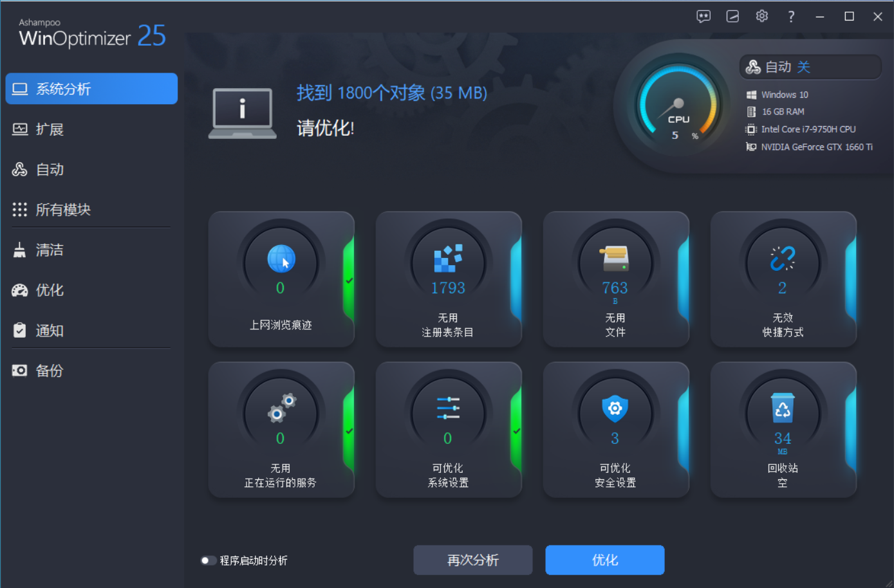Screen dimensions: 894x588
Task: Click the 1793 registry entries count
Action: pyautogui.click(x=448, y=288)
